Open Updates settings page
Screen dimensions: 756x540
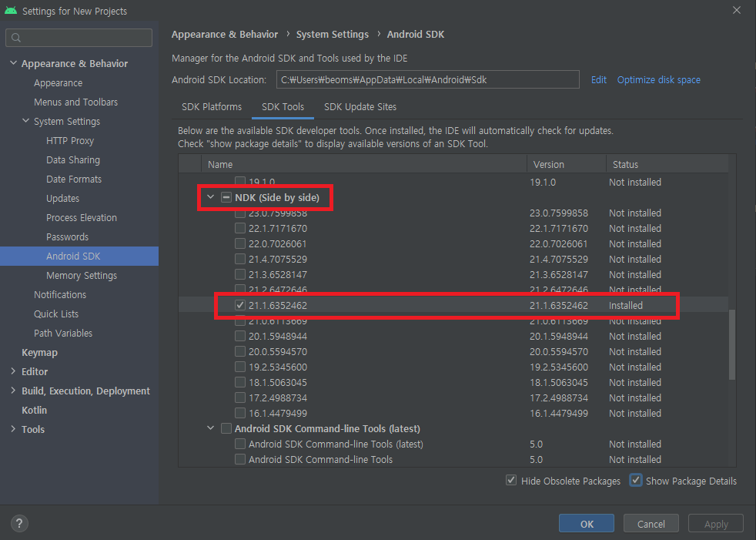62,199
